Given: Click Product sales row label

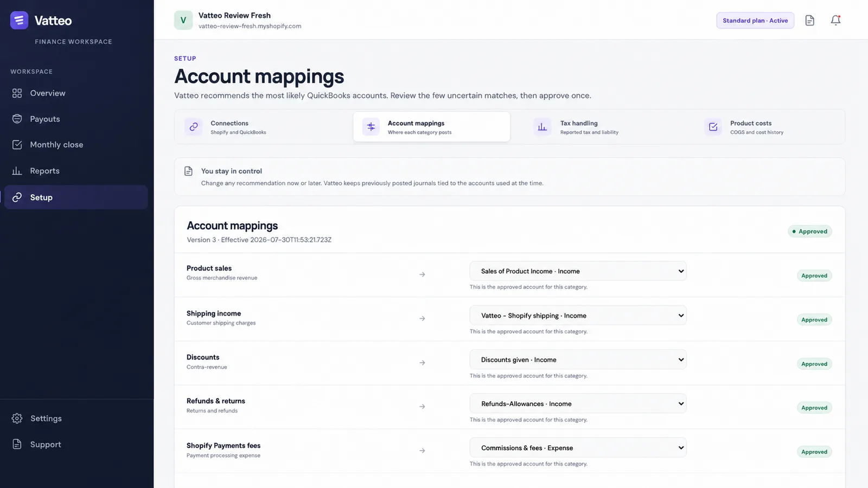Looking at the screenshot, I should [209, 268].
